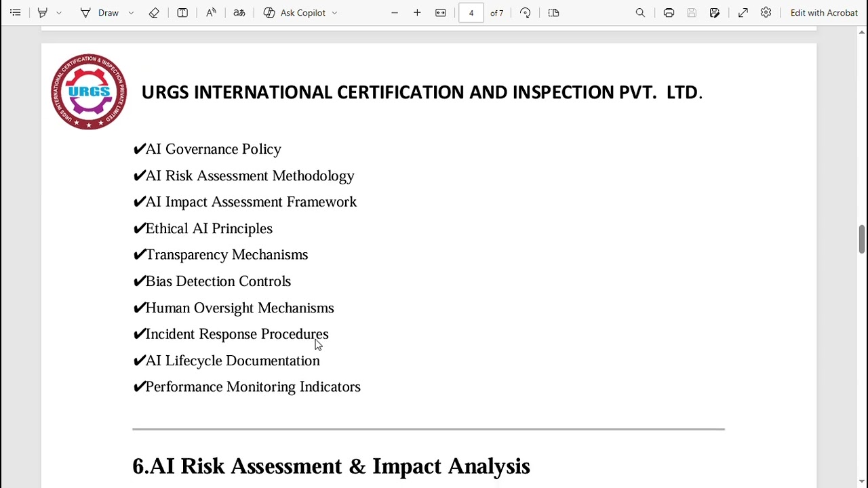Image resolution: width=868 pixels, height=488 pixels.
Task: Print the document
Action: click(669, 13)
